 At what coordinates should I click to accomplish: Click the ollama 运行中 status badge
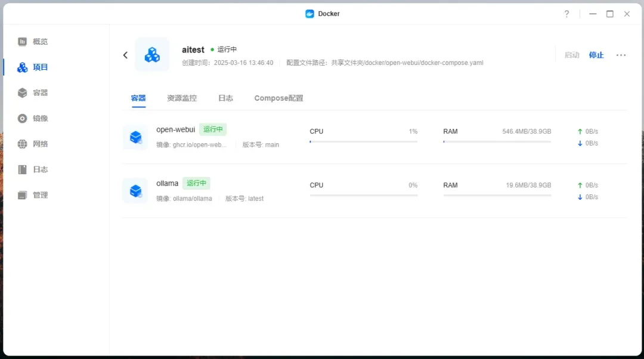196,183
